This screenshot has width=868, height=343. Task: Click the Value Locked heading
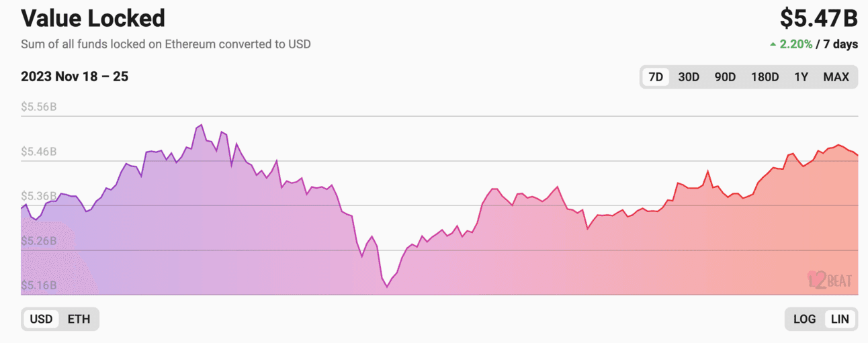click(x=93, y=18)
